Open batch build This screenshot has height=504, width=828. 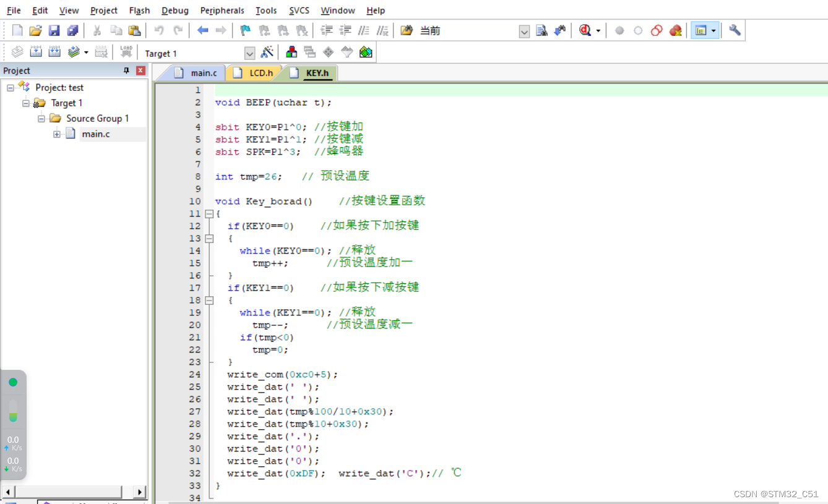pyautogui.click(x=74, y=53)
